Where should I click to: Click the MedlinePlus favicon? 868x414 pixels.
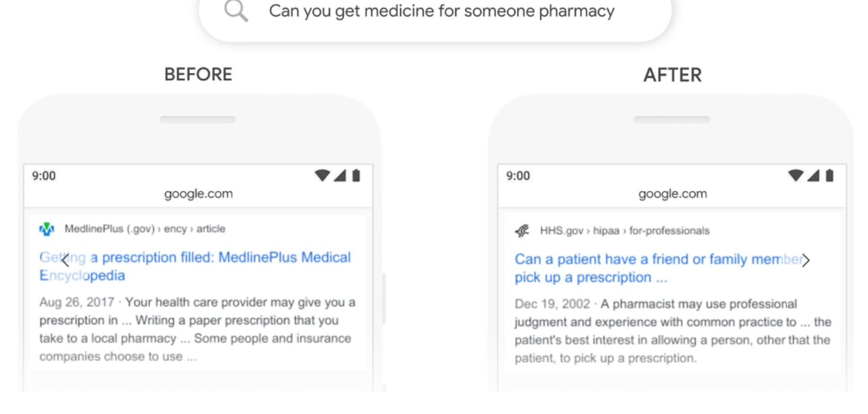47,229
